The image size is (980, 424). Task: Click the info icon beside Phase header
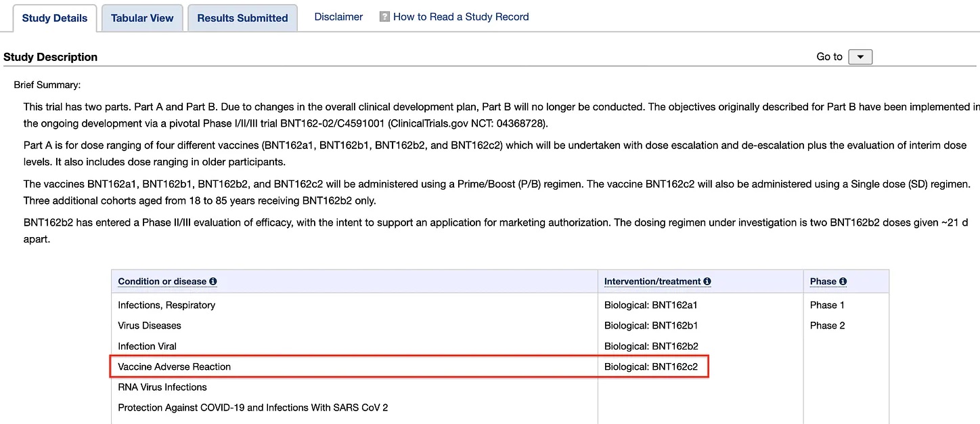[x=843, y=282]
